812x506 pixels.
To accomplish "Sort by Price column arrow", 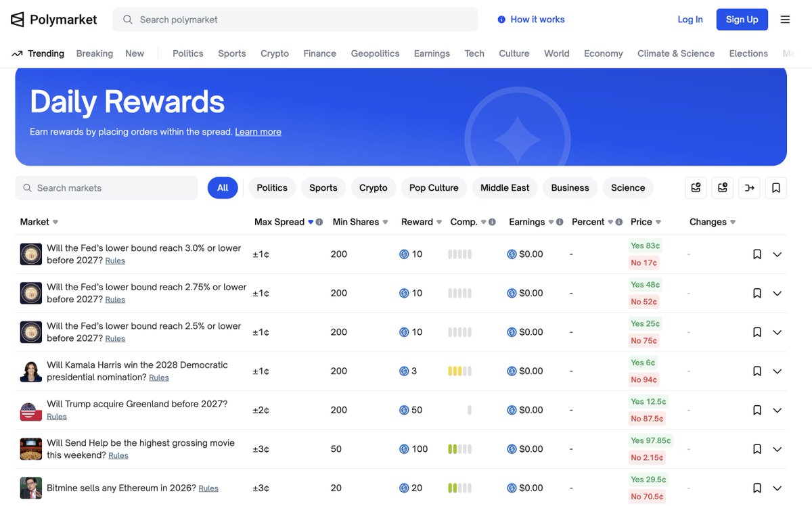I will [658, 222].
